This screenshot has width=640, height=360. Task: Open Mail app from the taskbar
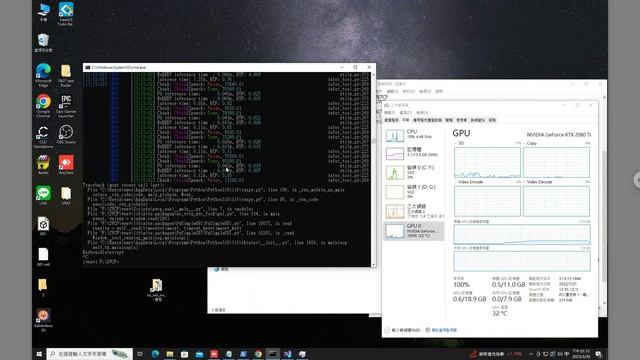coord(199,354)
